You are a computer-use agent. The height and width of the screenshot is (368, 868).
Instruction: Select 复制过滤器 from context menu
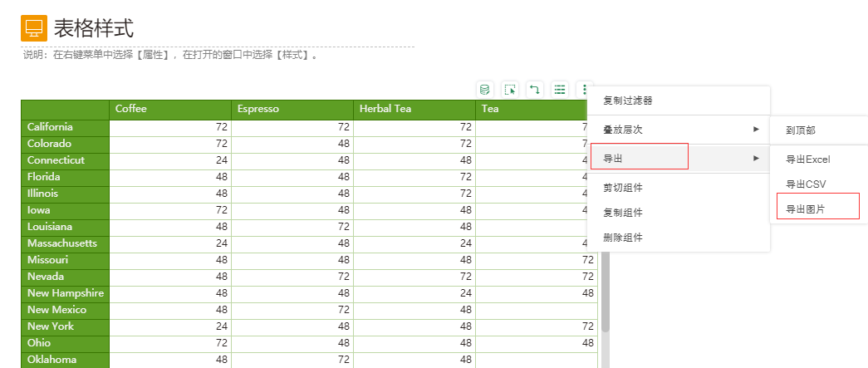pos(628,101)
